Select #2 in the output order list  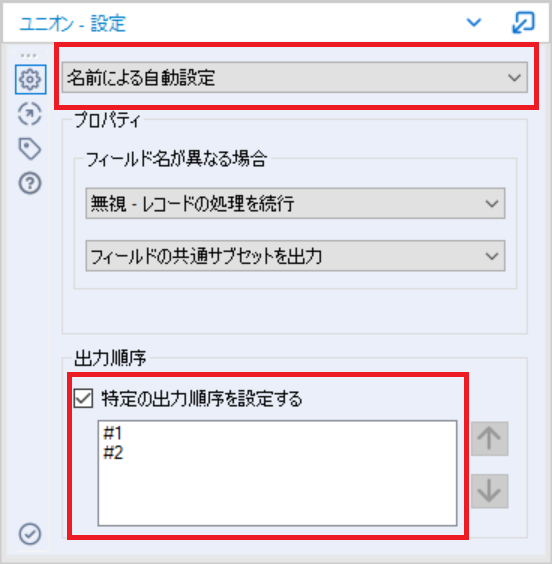[113, 452]
